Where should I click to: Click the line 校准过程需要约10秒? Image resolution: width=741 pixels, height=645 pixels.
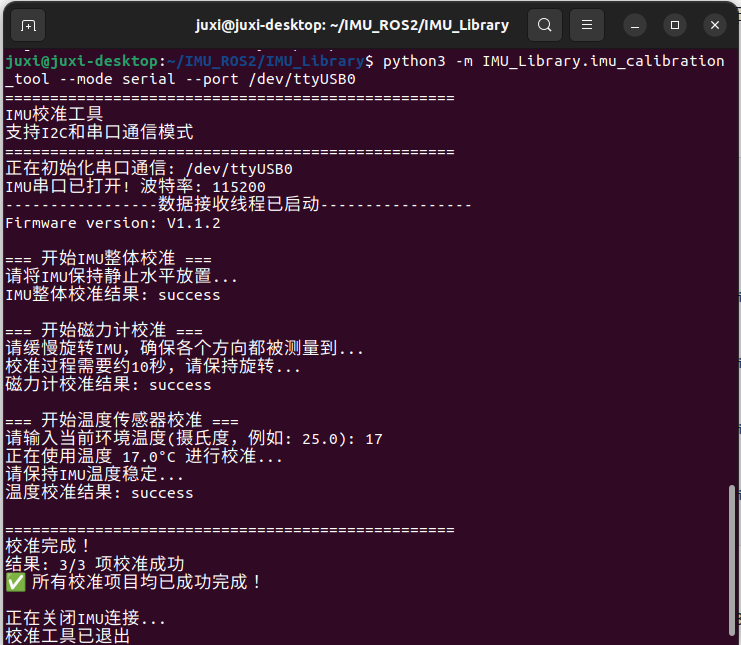153,367
